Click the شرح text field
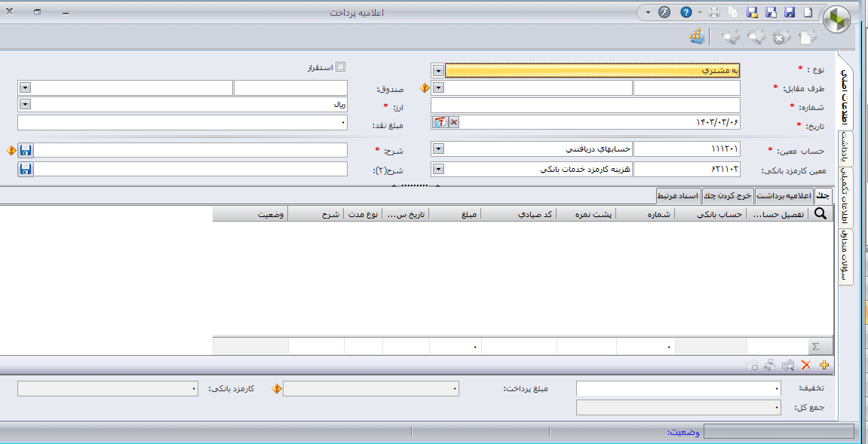 (x=192, y=150)
